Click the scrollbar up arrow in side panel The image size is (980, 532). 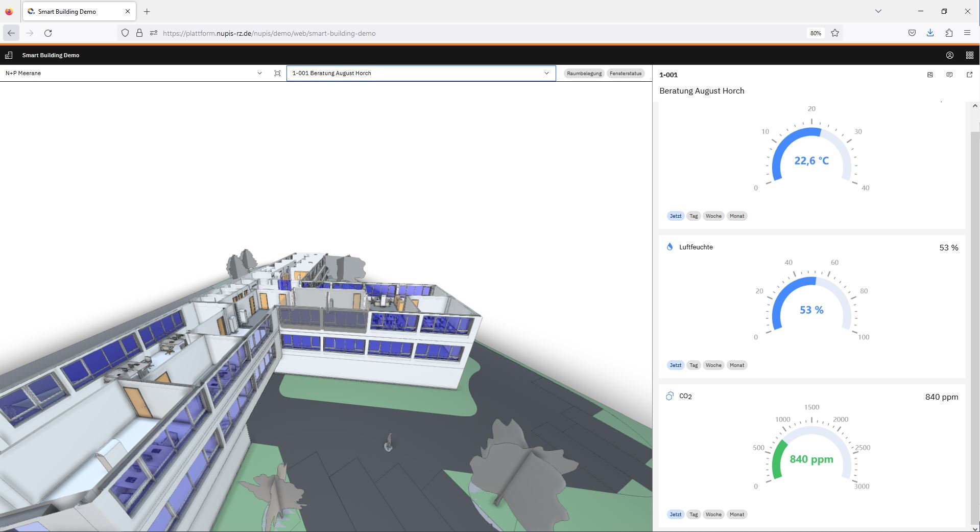coord(974,106)
